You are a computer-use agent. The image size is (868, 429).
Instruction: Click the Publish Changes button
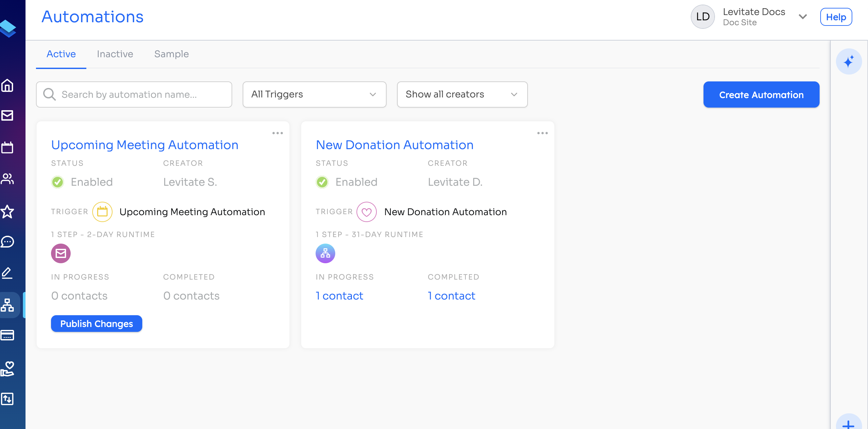click(x=96, y=323)
